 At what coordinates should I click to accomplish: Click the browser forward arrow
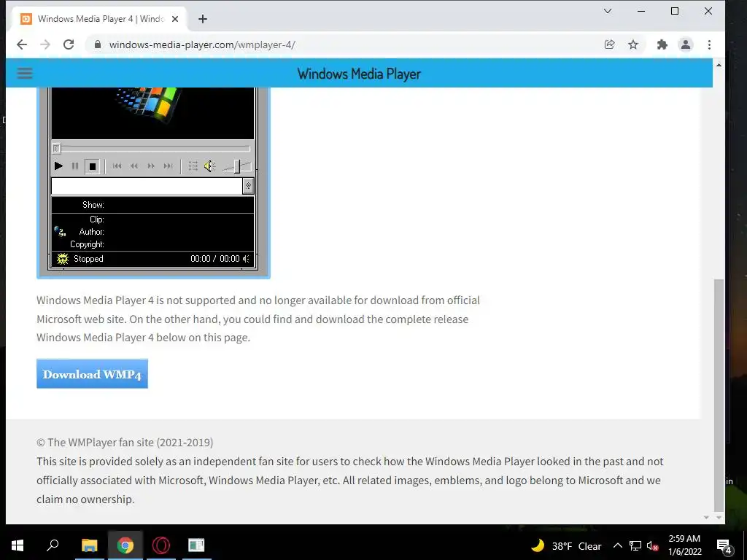[45, 44]
